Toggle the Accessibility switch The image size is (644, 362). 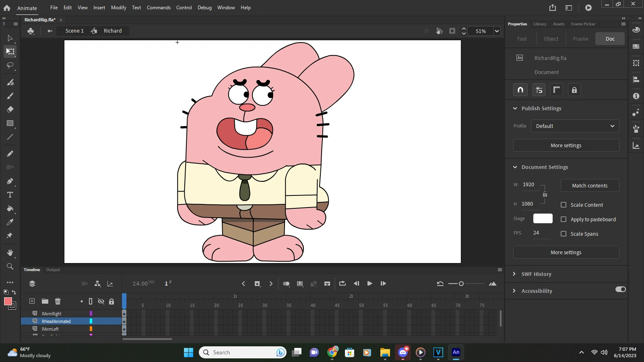click(x=620, y=289)
